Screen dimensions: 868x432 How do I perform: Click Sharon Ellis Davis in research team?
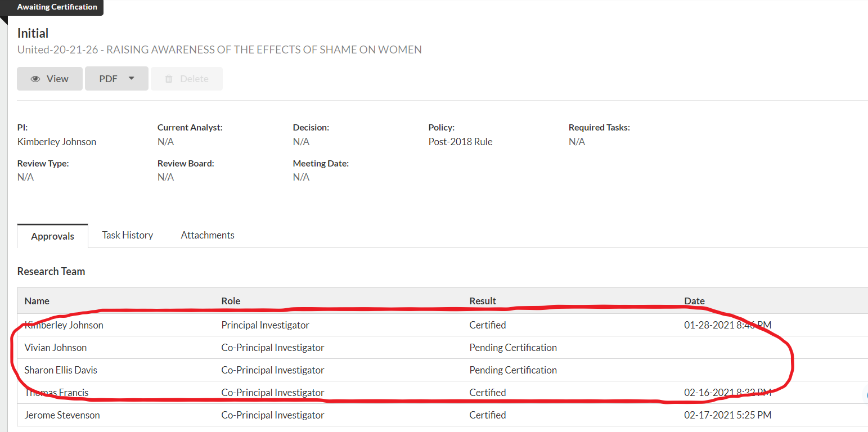point(61,370)
